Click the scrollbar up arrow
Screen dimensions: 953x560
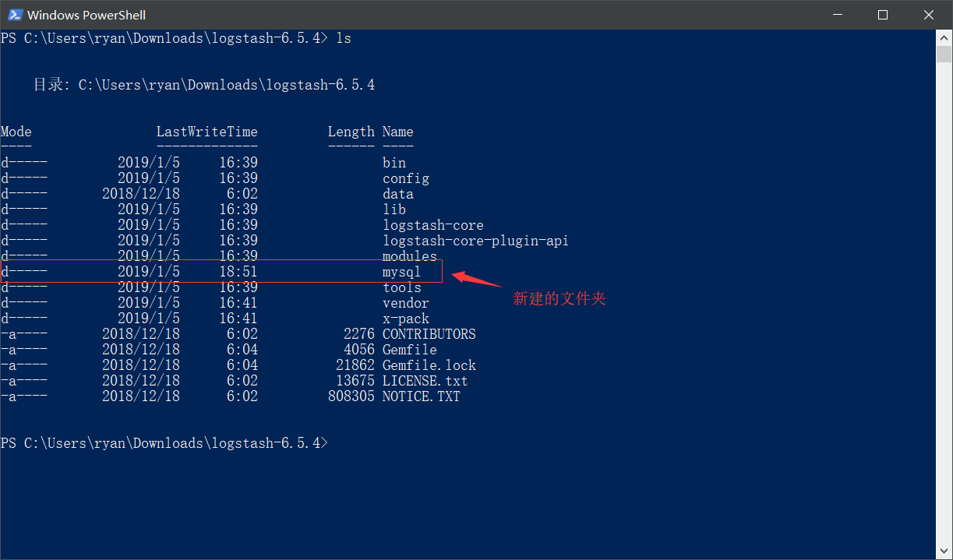click(944, 37)
